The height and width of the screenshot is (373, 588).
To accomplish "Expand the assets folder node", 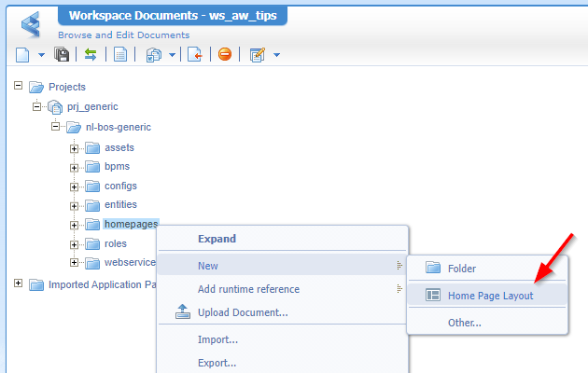I will (x=74, y=147).
